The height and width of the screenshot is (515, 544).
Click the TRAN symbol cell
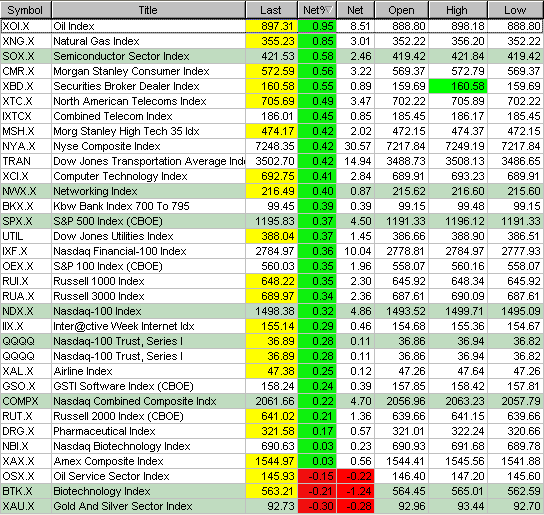point(26,161)
